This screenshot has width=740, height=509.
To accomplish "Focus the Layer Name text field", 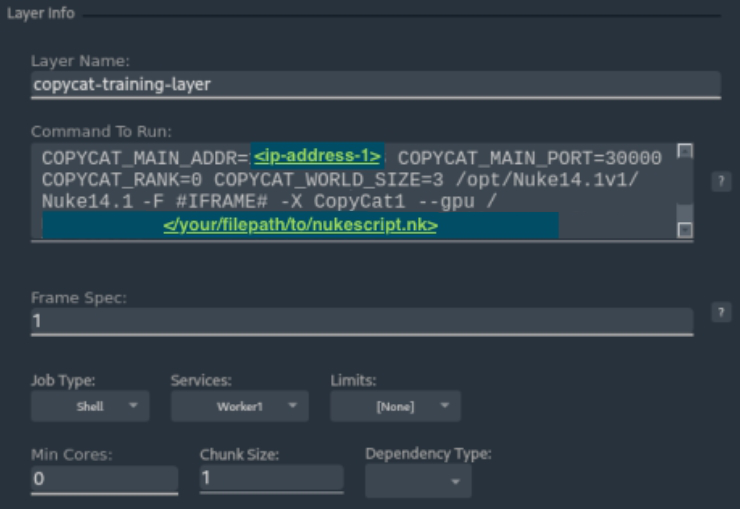I will coord(375,84).
